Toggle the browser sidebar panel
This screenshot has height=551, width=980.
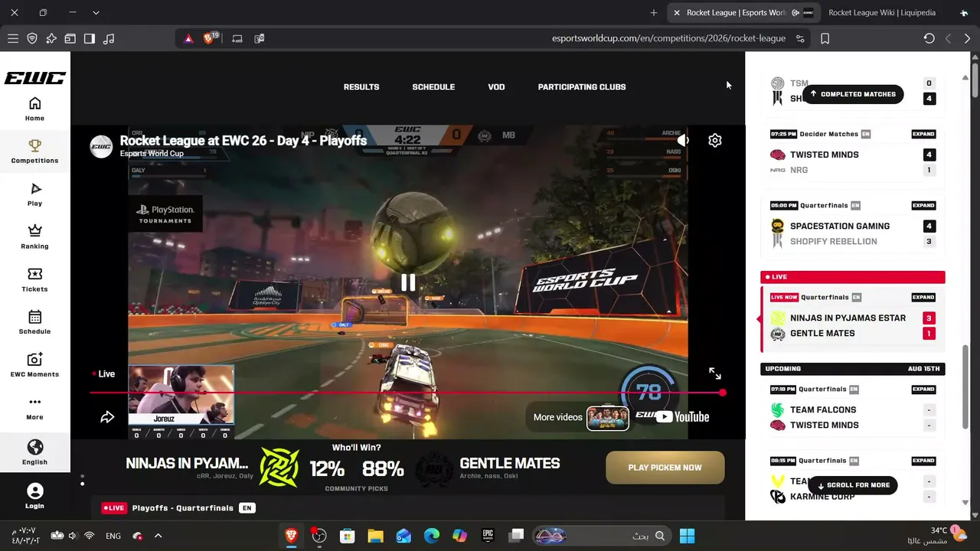pyautogui.click(x=90, y=38)
